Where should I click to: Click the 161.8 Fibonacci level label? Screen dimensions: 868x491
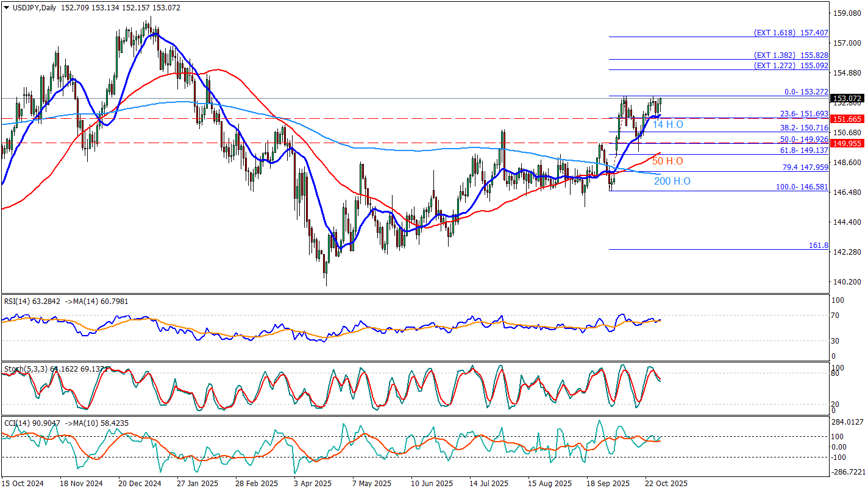pos(818,245)
